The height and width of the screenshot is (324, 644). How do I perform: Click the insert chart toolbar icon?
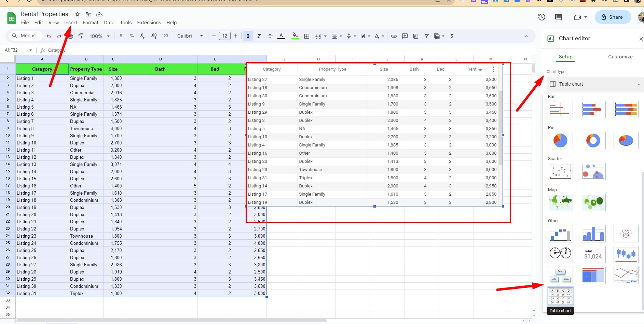[x=416, y=36]
